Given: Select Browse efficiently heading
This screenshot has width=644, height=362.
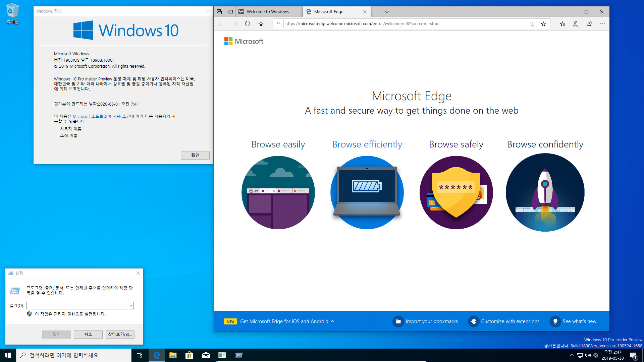Looking at the screenshot, I should tap(367, 144).
